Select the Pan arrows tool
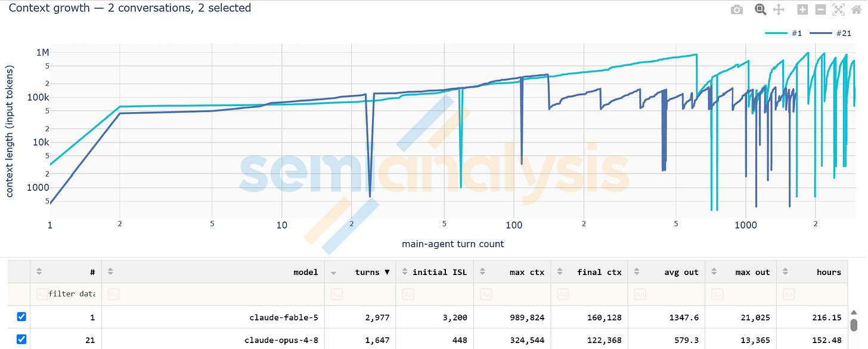868x349 pixels. click(778, 10)
